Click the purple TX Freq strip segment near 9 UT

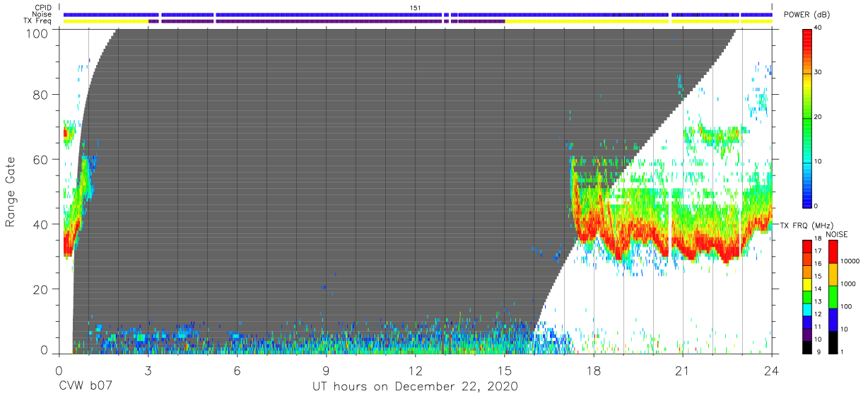pos(329,21)
